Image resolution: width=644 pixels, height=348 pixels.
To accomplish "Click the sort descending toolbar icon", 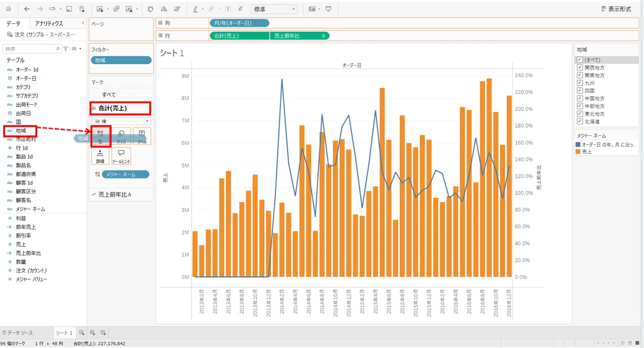I will [x=177, y=9].
